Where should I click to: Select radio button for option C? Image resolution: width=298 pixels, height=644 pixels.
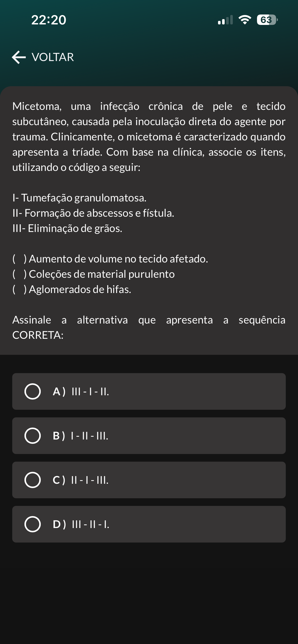[33, 480]
